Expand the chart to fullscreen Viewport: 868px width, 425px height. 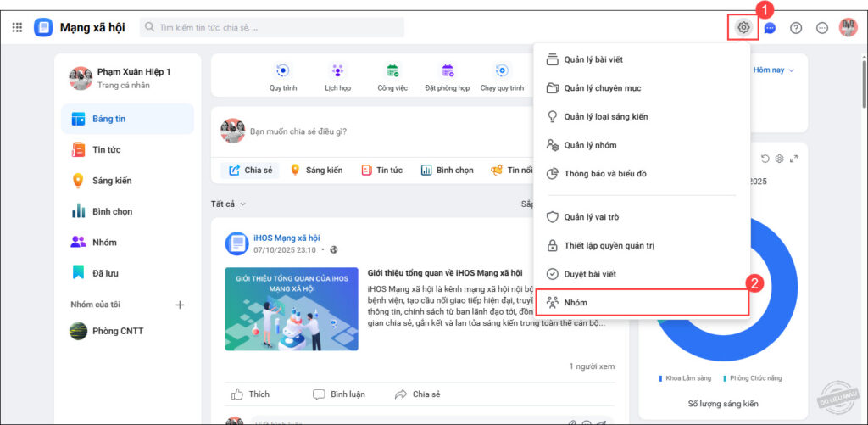793,159
